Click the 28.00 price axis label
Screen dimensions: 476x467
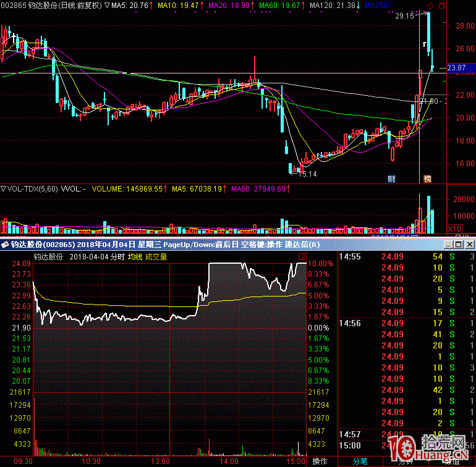click(465, 25)
